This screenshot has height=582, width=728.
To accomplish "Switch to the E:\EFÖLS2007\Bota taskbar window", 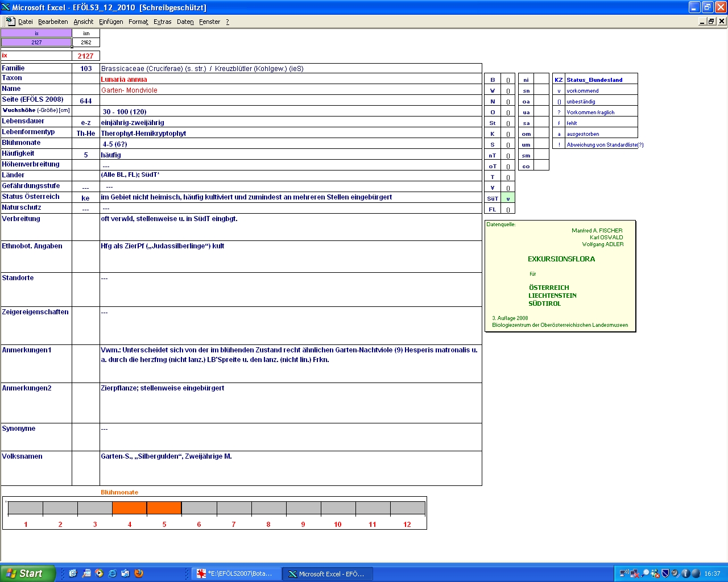I will pos(236,573).
